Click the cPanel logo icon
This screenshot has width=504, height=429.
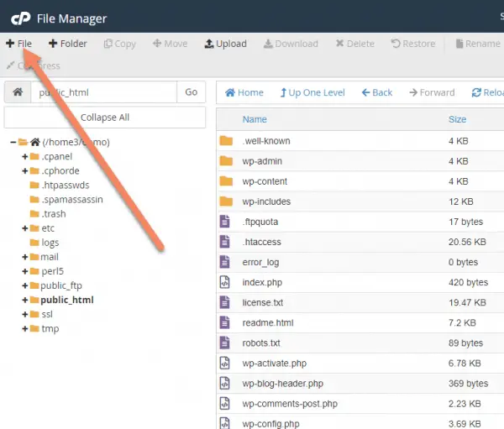tap(21, 18)
